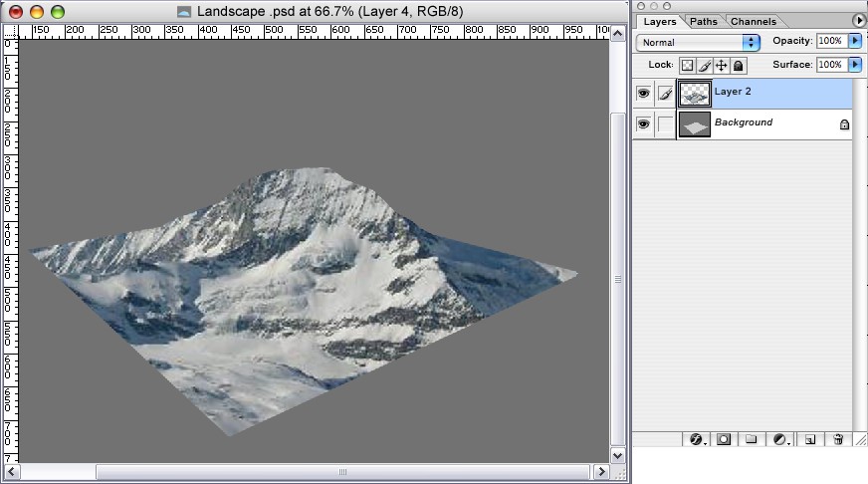Switch to the Channels tab

[x=754, y=21]
